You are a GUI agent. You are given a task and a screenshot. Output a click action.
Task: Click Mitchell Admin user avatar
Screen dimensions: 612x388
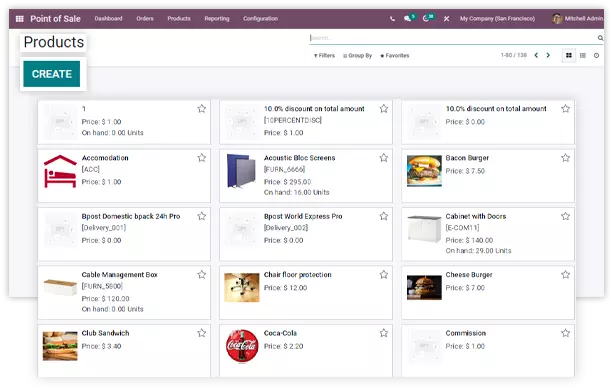pos(557,18)
